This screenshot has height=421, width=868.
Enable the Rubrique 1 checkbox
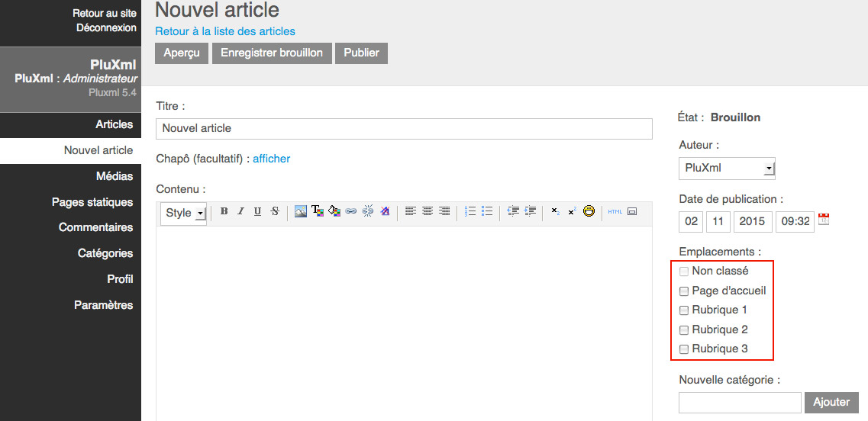(x=684, y=310)
